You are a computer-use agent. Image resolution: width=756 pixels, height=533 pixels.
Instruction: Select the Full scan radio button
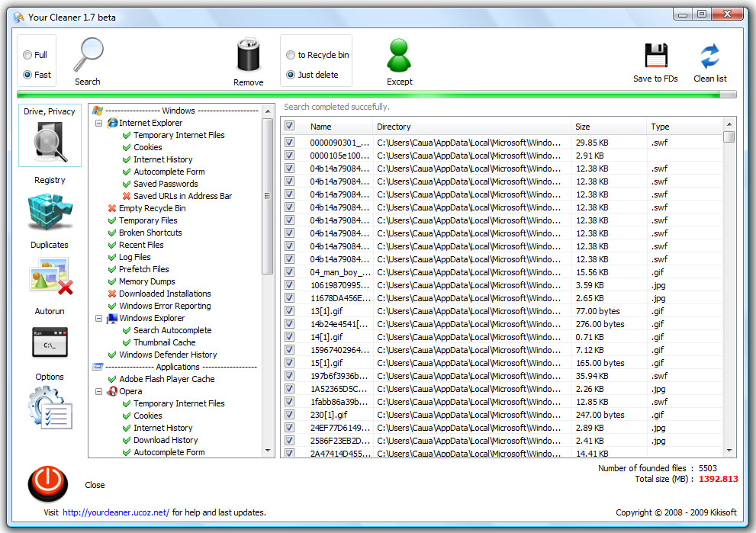[x=27, y=55]
